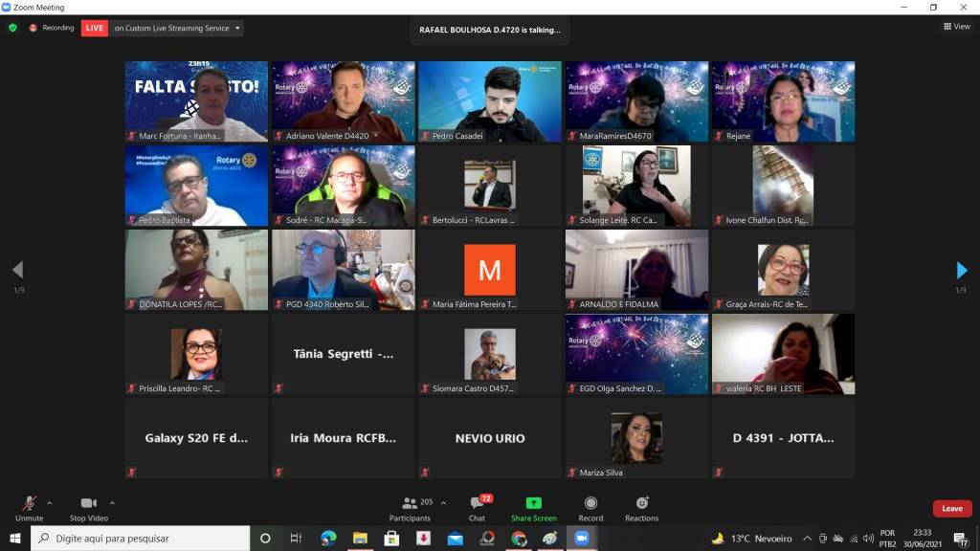The width and height of the screenshot is (980, 551).
Task: Click the Unmute microphone icon
Action: pyautogui.click(x=29, y=504)
